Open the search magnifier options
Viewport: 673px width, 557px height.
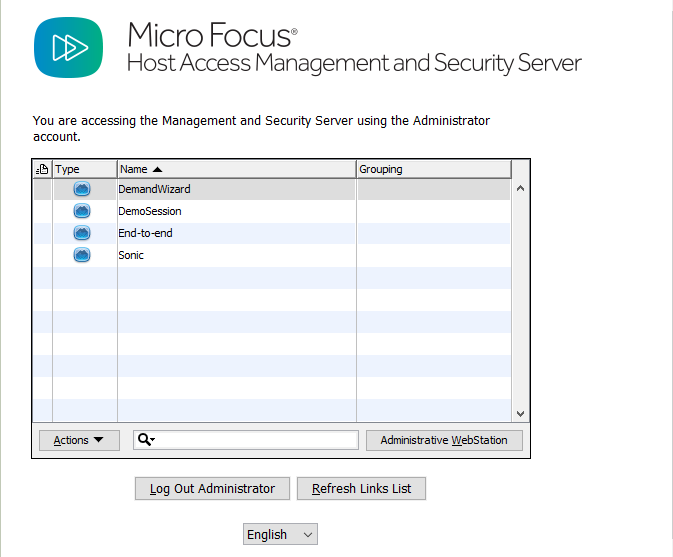click(146, 440)
